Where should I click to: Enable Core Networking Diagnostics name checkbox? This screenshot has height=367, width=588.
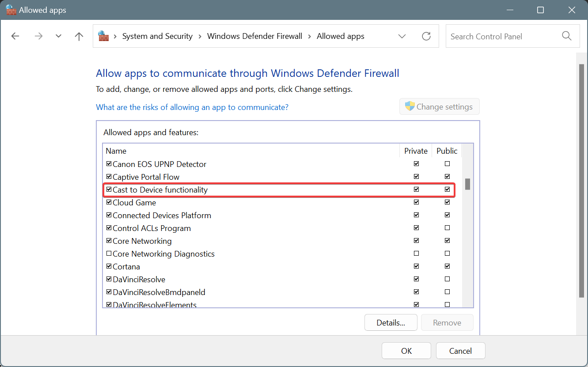pyautogui.click(x=109, y=253)
